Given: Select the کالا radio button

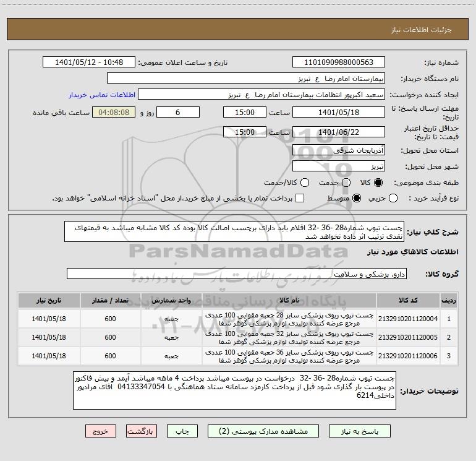Looking at the screenshot, I should [378, 183].
